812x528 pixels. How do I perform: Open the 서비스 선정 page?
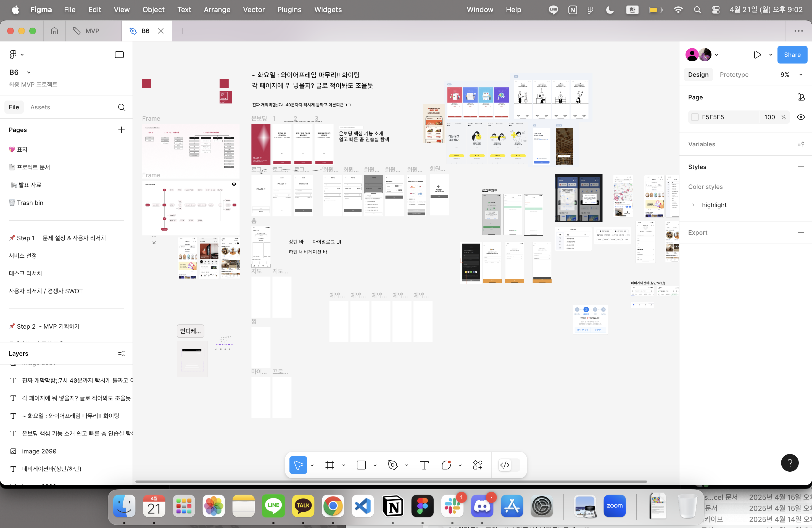(x=23, y=255)
